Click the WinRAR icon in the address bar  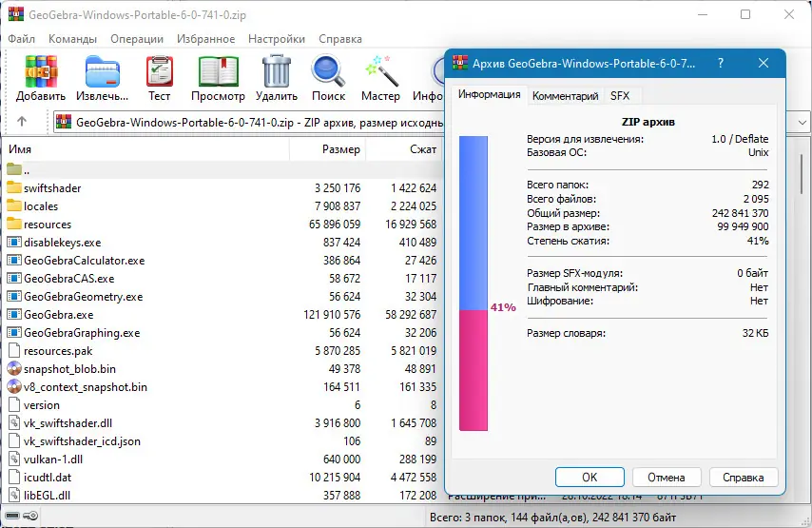63,123
